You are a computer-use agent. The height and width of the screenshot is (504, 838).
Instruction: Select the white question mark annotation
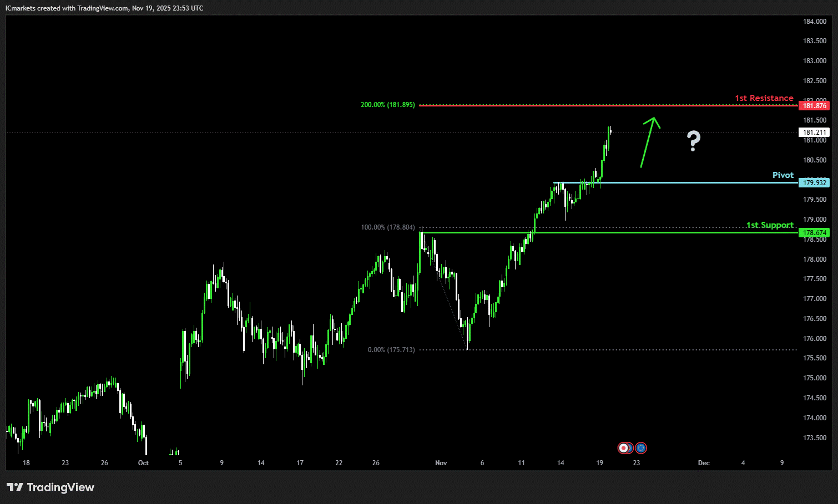693,141
